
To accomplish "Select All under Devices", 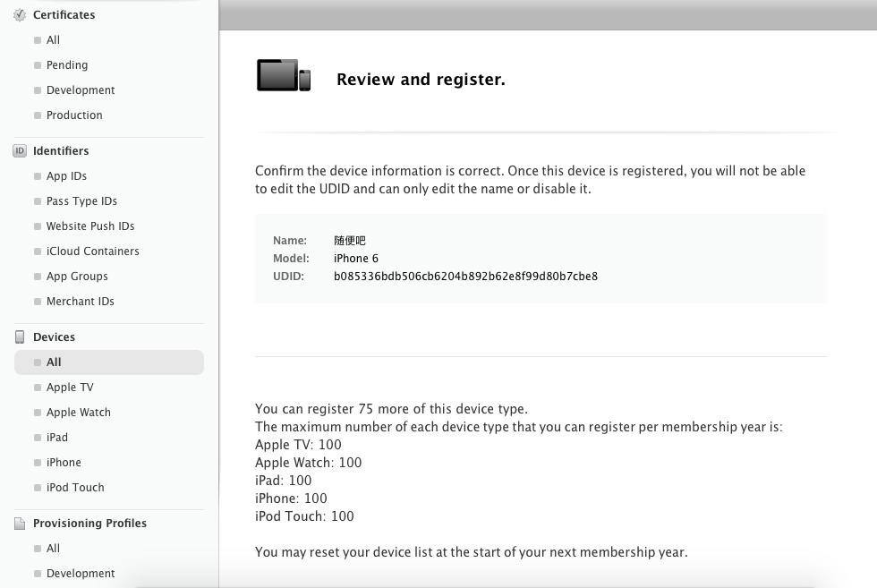I will coord(54,362).
